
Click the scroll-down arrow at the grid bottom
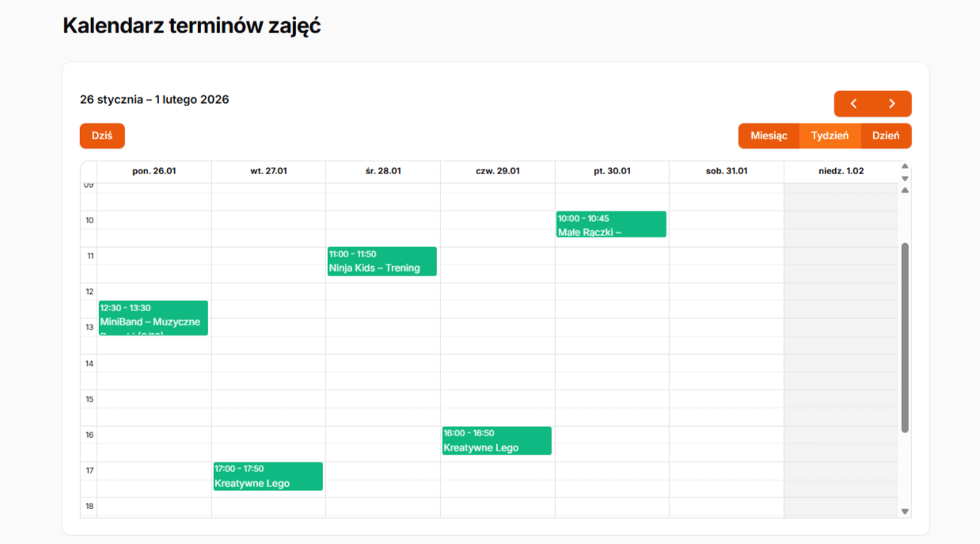pyautogui.click(x=905, y=512)
